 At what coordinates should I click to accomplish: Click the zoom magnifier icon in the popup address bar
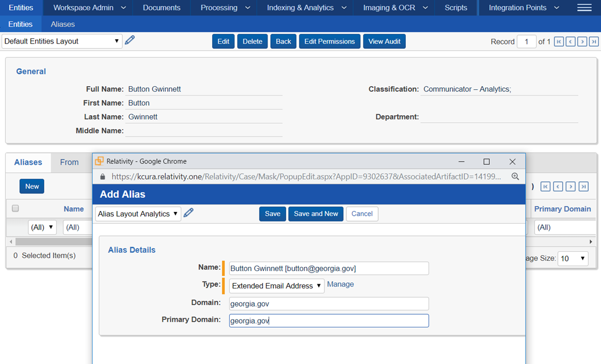point(515,176)
